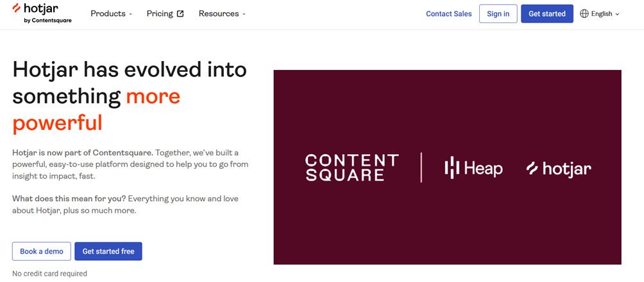Click the 'No credit card required' text
The image size is (644, 282).
coord(49,274)
